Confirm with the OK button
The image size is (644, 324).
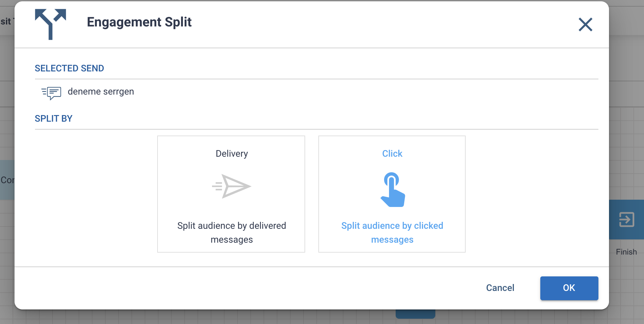point(569,288)
